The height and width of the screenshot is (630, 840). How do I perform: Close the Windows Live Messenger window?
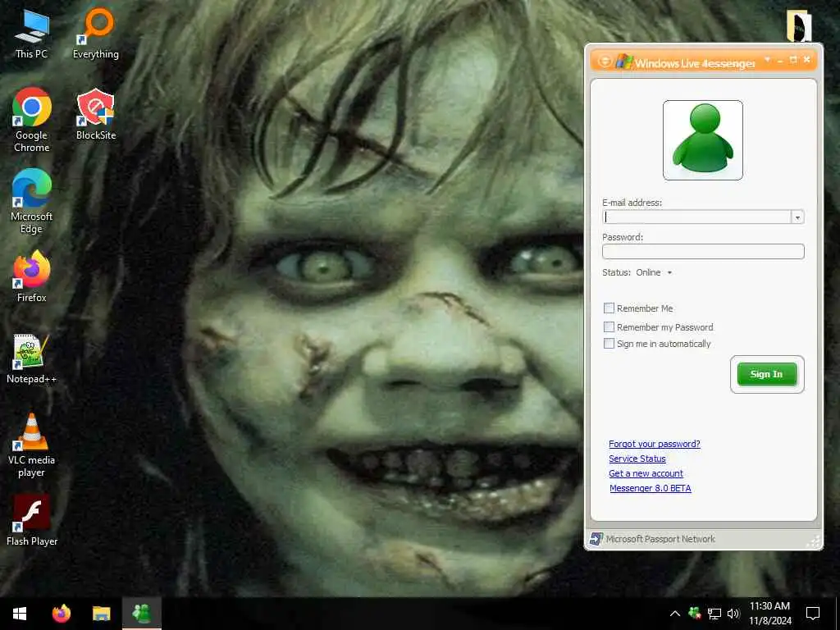click(x=807, y=59)
